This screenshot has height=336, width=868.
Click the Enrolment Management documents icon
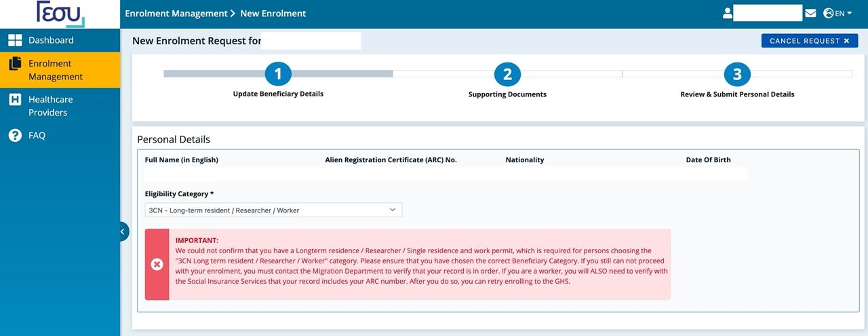pos(15,64)
